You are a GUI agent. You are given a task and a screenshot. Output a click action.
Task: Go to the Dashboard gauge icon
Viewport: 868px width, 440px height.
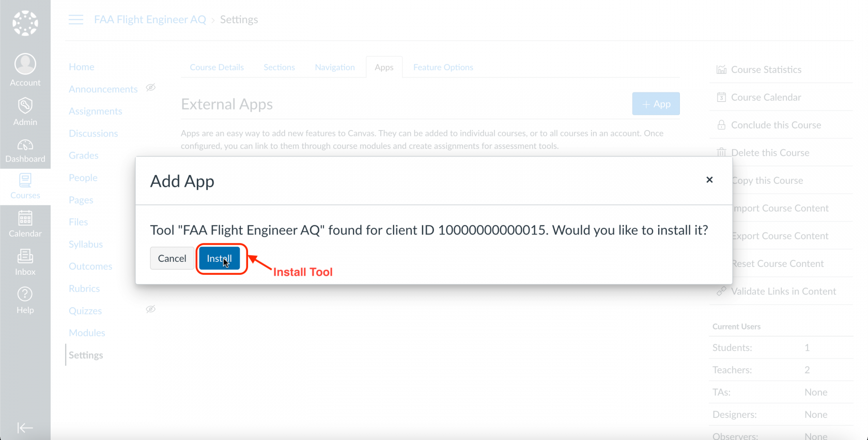[x=25, y=145]
